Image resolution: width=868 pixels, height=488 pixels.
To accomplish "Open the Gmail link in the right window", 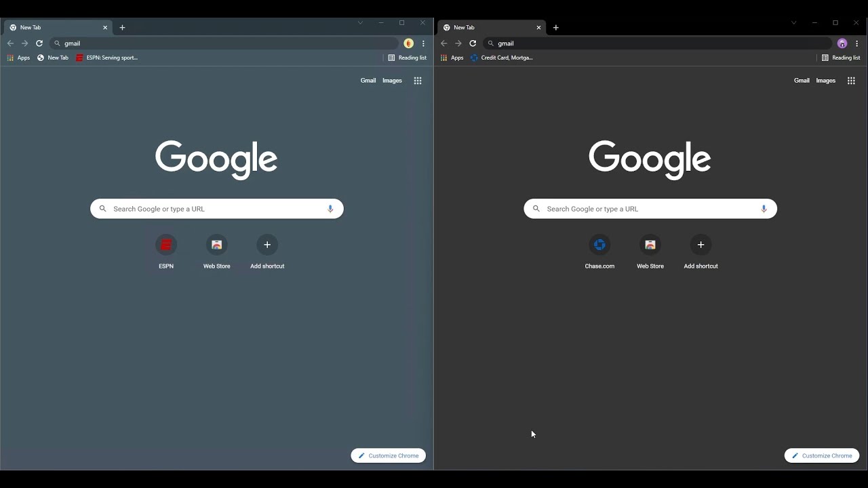I will click(x=802, y=81).
